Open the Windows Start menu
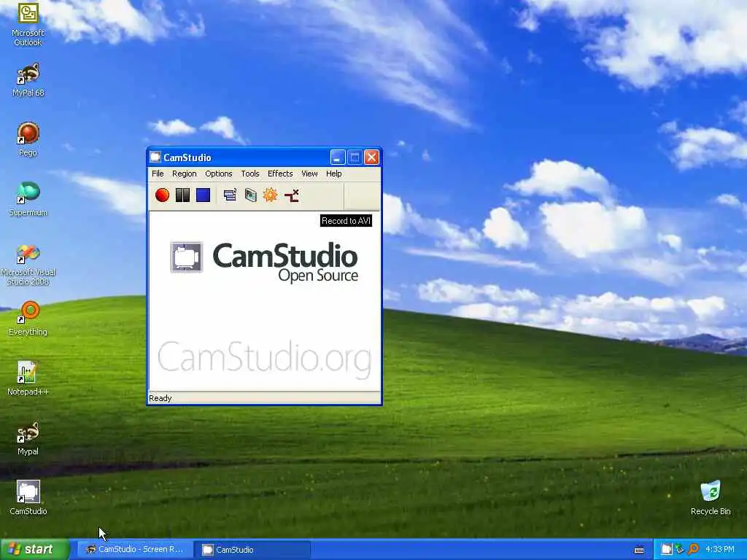Screen dimensions: 747x560 [35, 549]
